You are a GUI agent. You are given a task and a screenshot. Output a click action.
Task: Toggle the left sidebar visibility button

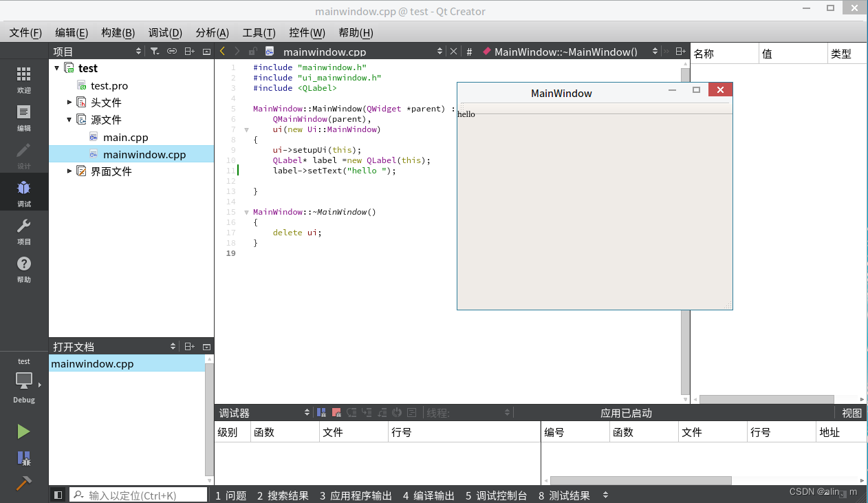[x=58, y=495]
